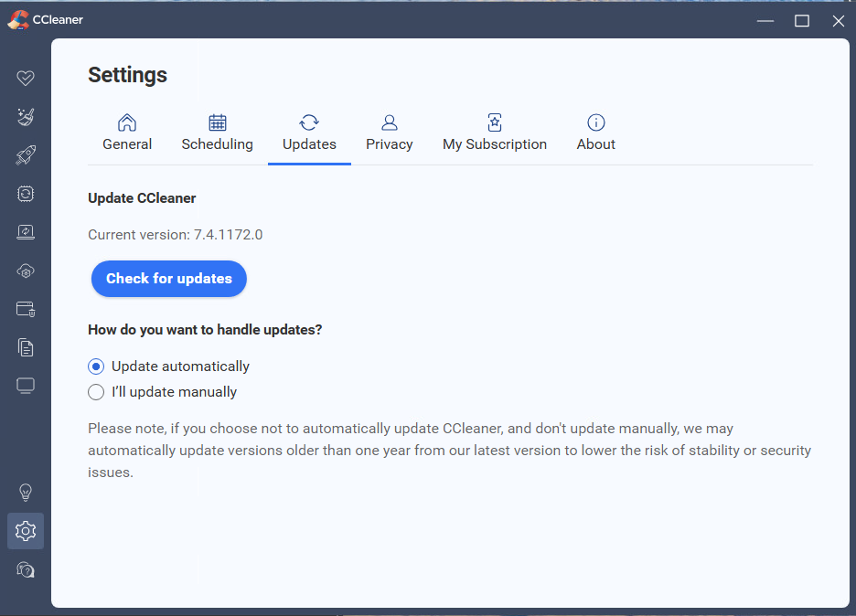Open the documents sidebar icon
Viewport: 856px width, 616px height.
[26, 347]
